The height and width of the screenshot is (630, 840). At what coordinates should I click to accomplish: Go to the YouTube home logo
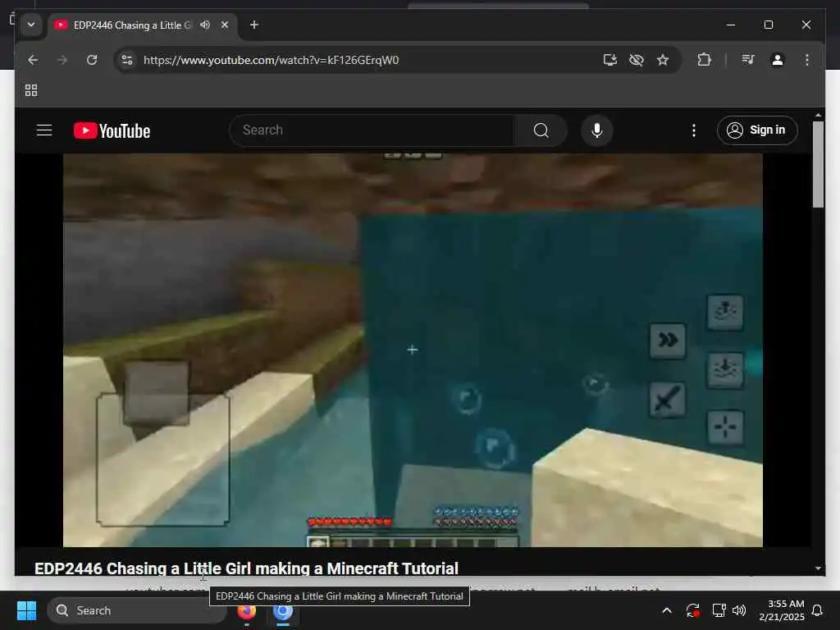click(112, 130)
